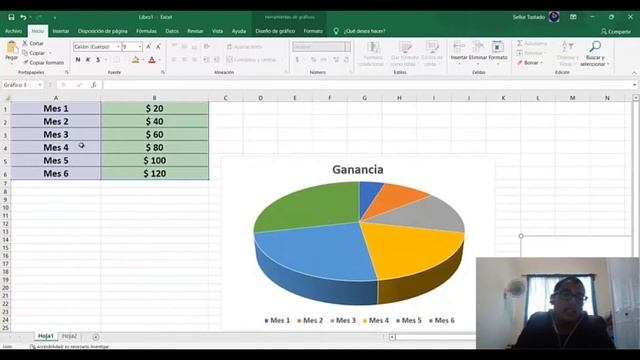
Task: Expand the formula bar chevron
Action: (x=634, y=85)
